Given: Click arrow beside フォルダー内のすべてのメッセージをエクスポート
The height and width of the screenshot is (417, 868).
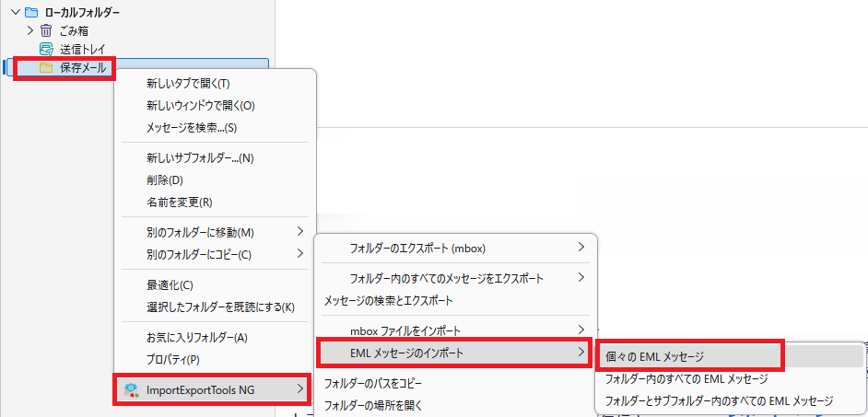Looking at the screenshot, I should pyautogui.click(x=581, y=277).
